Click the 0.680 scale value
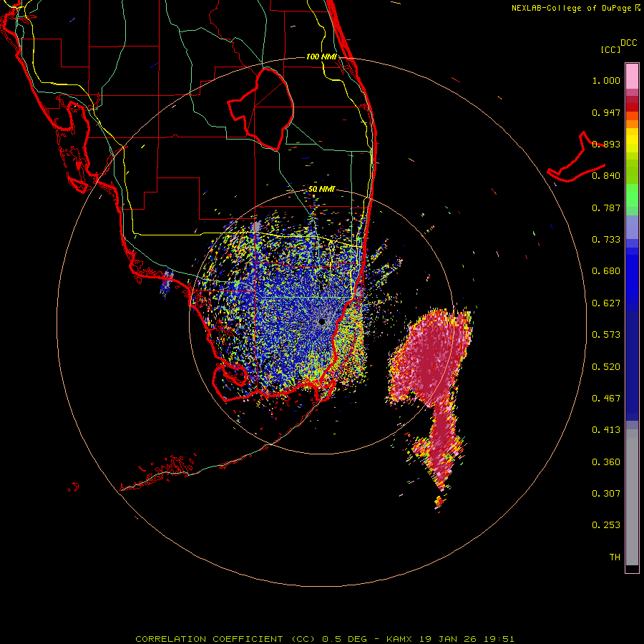644x644 pixels. click(x=606, y=271)
